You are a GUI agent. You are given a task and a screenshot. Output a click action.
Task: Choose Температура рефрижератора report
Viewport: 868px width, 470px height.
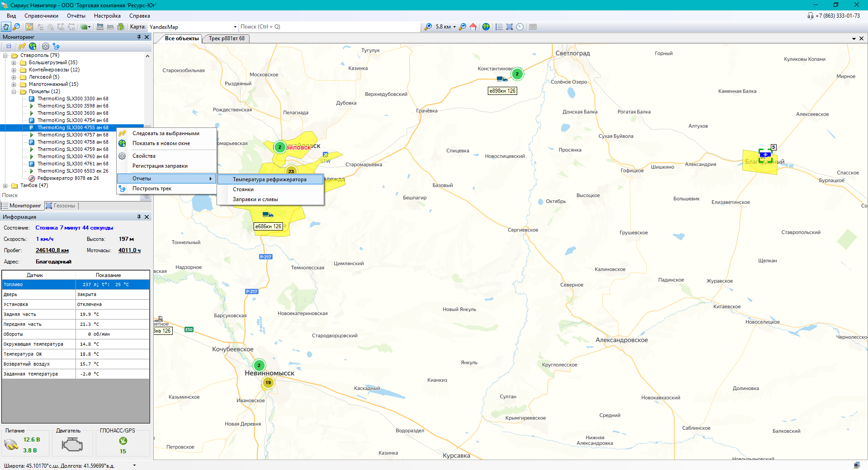(269, 179)
